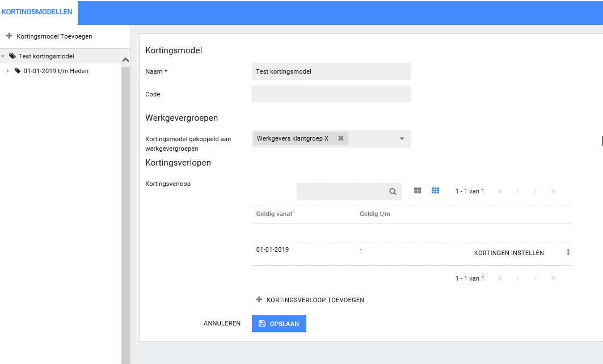
Task: Expand the 01-01-2019 t/m Heden node
Action: coord(8,71)
